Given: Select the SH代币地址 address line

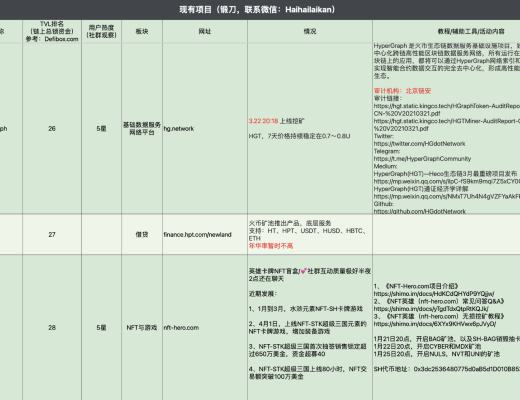Looking at the screenshot, I should click(x=447, y=369).
